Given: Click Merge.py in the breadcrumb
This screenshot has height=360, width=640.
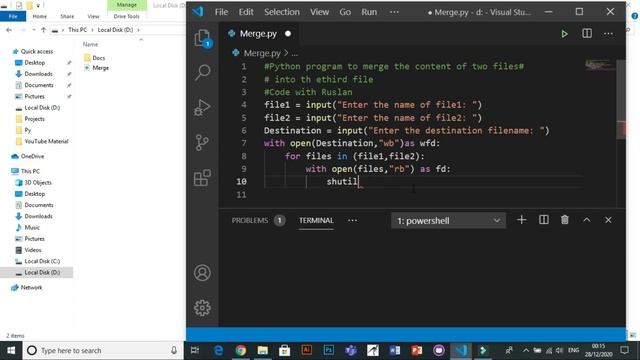Looking at the screenshot, I should tap(262, 53).
